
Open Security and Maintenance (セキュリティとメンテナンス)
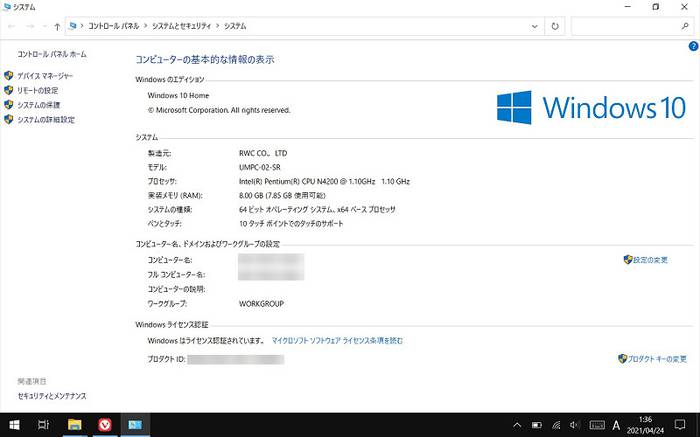tap(52, 396)
